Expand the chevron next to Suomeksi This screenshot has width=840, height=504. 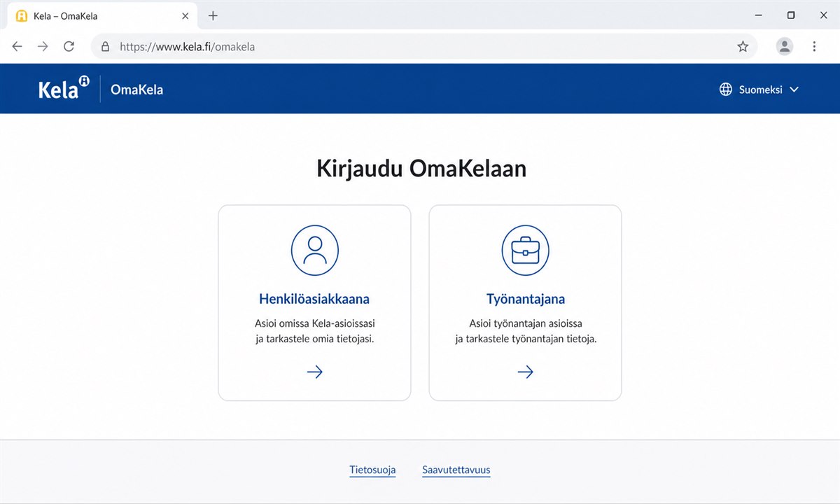794,90
